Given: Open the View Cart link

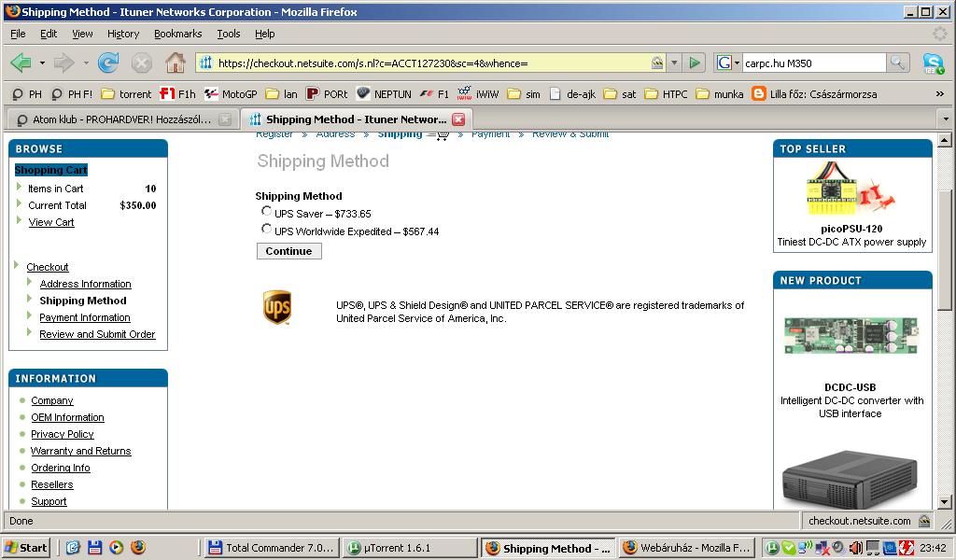Looking at the screenshot, I should pyautogui.click(x=51, y=222).
